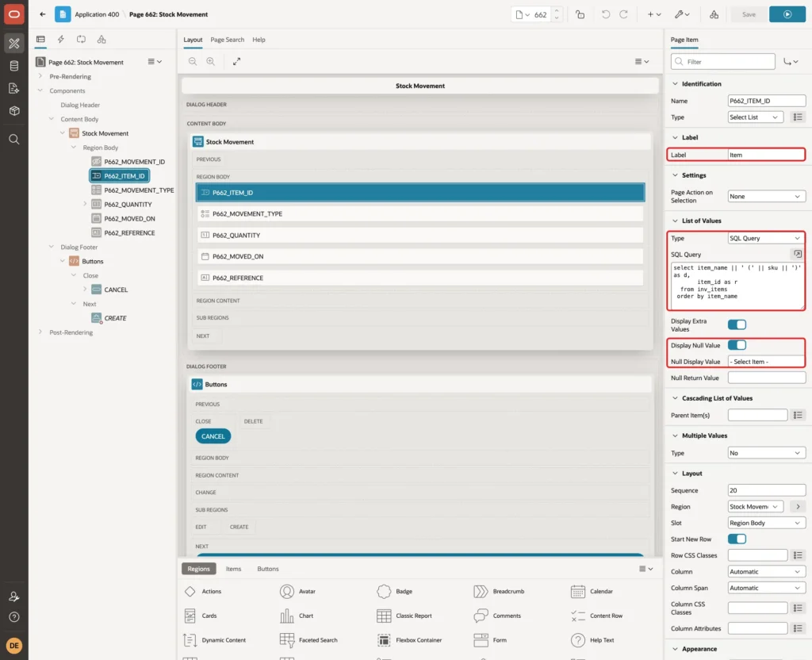Click the Undo arrow in top toolbar

click(605, 14)
